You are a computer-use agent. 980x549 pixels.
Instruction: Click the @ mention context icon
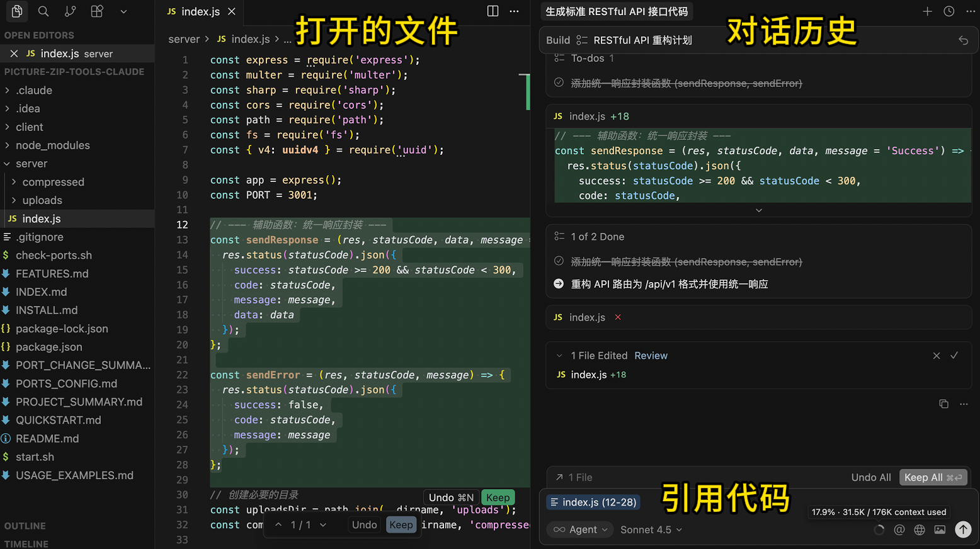point(899,529)
